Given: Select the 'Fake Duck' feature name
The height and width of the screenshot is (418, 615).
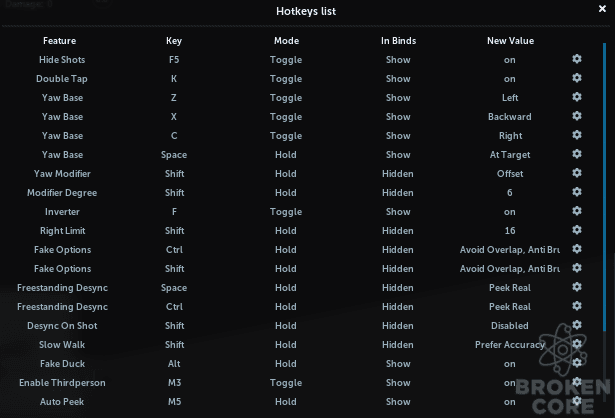Looking at the screenshot, I should click(x=62, y=364).
